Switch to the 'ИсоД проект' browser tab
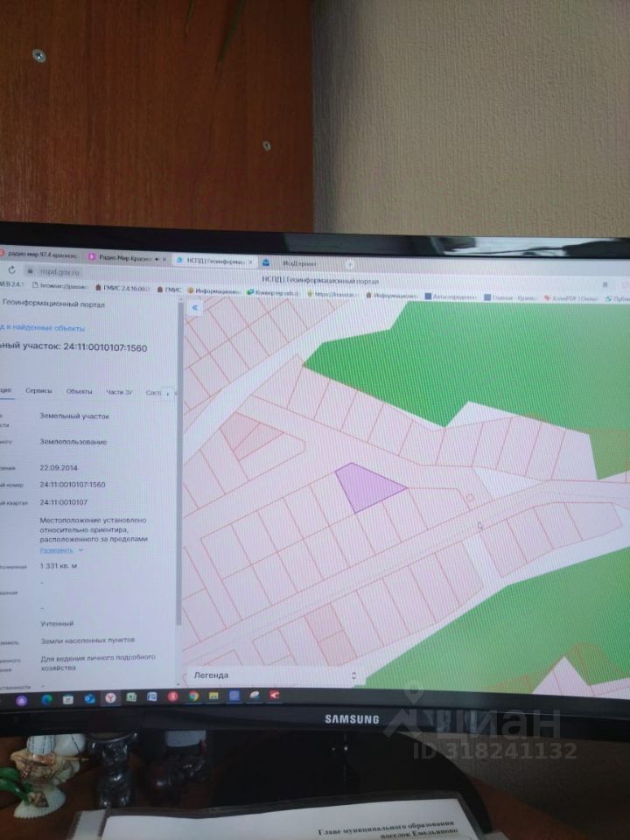630x840 pixels. (x=300, y=263)
